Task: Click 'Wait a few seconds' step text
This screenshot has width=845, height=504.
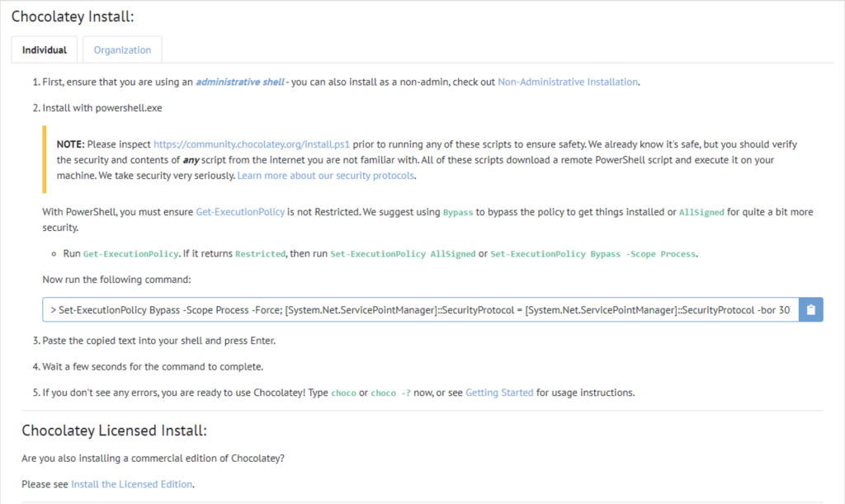Action: tap(153, 367)
